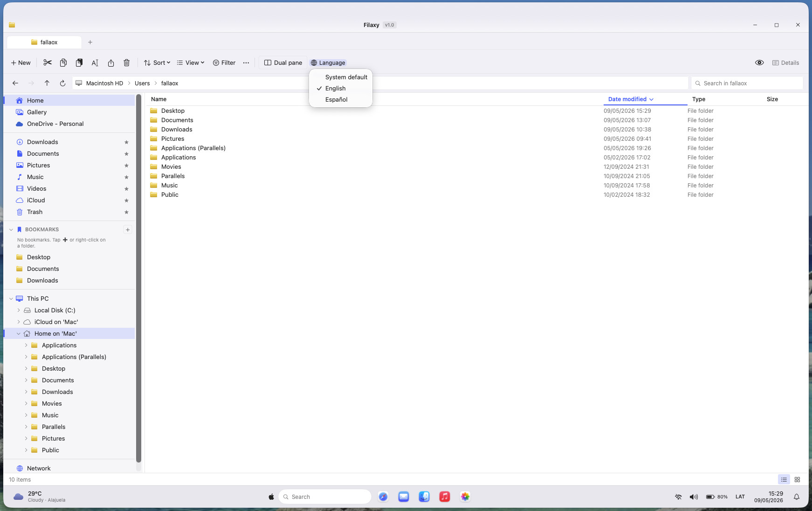Unpin the Downloads quick access star

point(126,142)
